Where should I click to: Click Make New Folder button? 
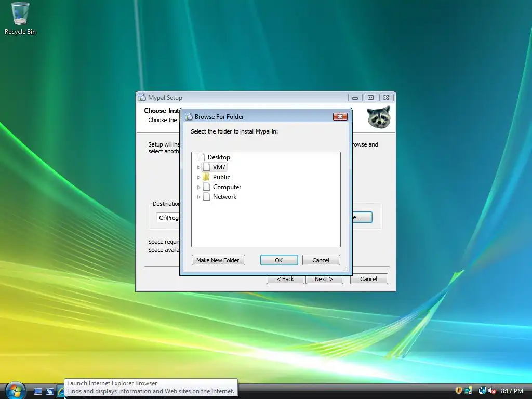pos(218,260)
